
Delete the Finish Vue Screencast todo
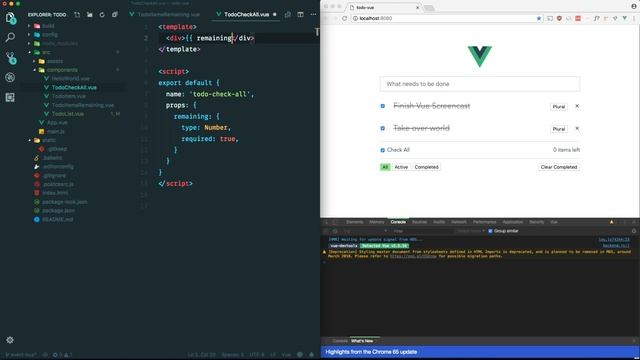coord(577,106)
